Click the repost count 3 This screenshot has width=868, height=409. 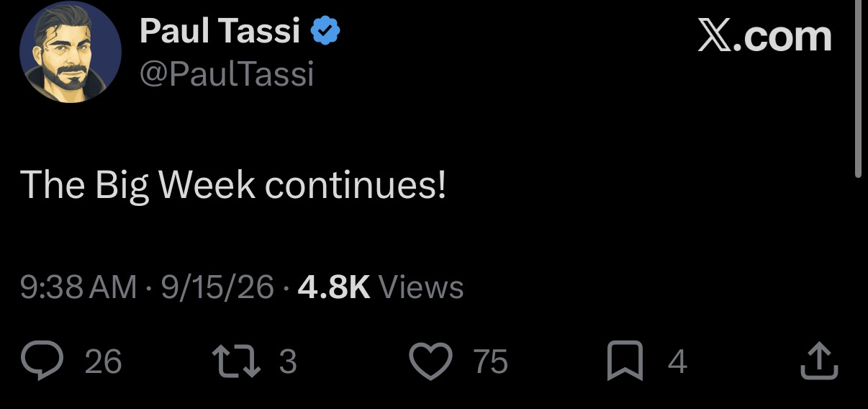287,361
